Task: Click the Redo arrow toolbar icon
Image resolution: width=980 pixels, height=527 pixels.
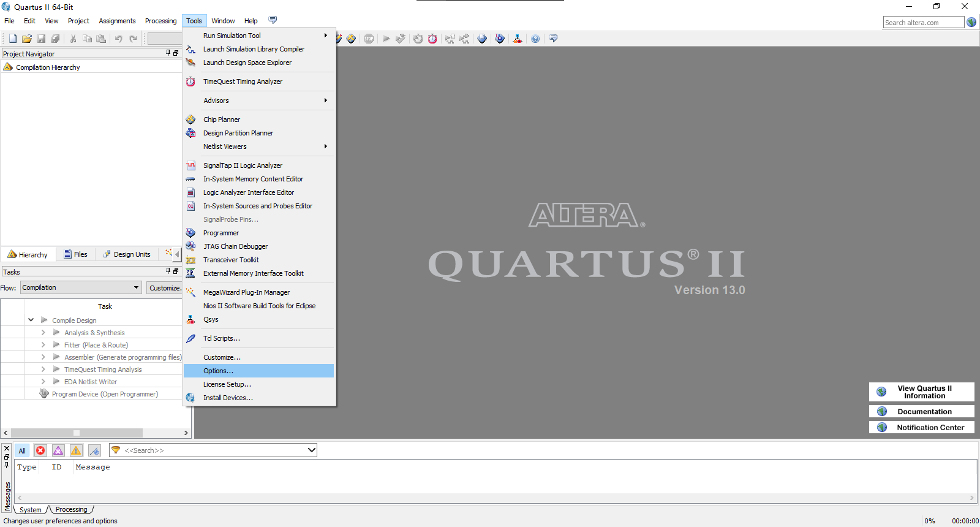Action: [133, 39]
